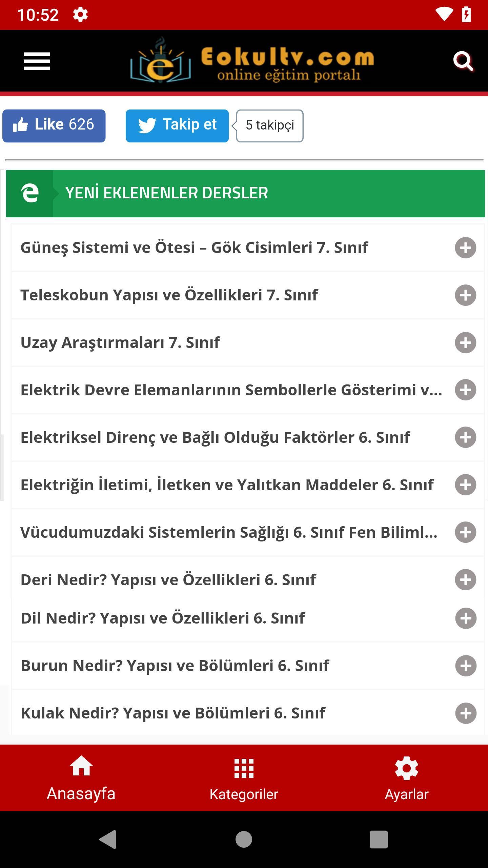
Task: Expand Uzay Araştırmaları plus icon
Action: pyautogui.click(x=465, y=342)
